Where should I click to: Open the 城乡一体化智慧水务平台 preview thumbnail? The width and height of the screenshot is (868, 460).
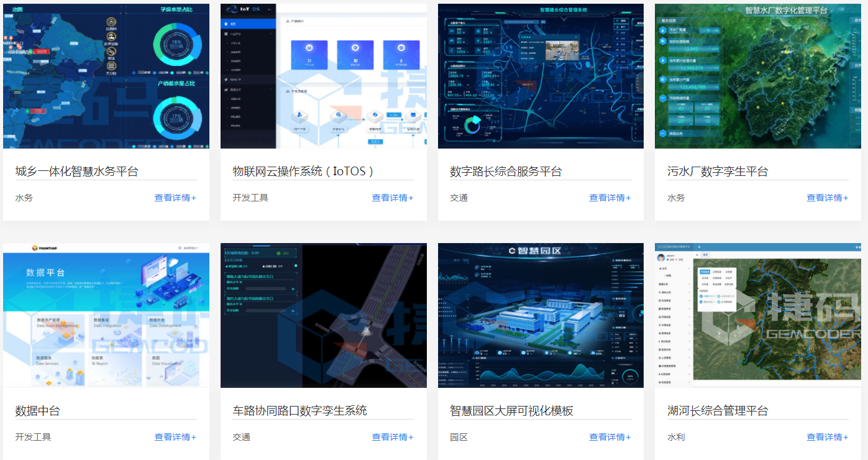(x=106, y=76)
